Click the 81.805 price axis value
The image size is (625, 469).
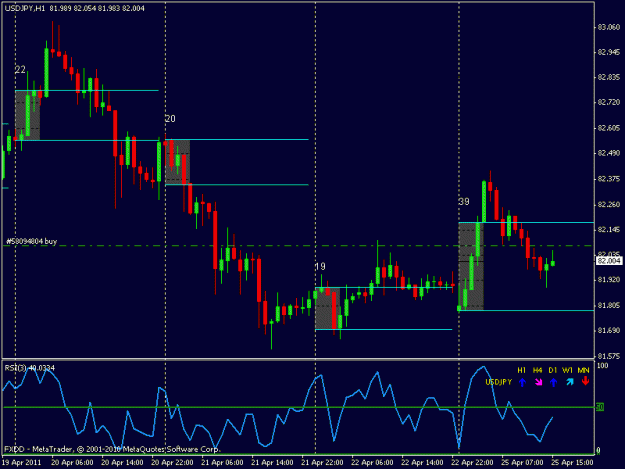609,306
